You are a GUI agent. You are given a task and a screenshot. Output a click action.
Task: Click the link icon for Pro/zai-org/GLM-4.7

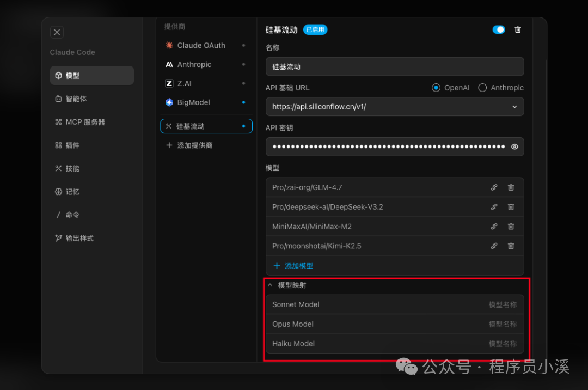tap(494, 187)
